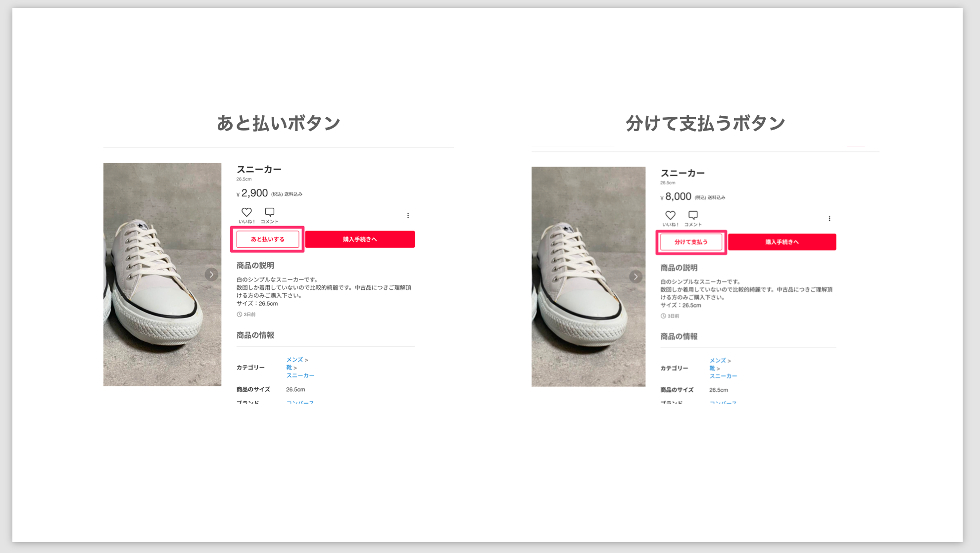This screenshot has height=553, width=980.
Task: Open the 靴 category link on left
Action: point(289,368)
